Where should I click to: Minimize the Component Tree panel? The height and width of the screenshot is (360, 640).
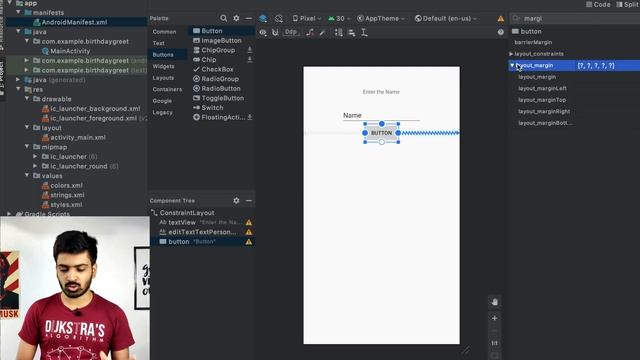point(249,200)
